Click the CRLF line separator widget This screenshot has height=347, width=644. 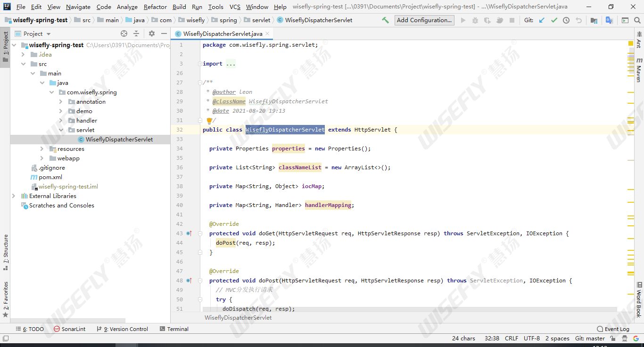(511, 339)
